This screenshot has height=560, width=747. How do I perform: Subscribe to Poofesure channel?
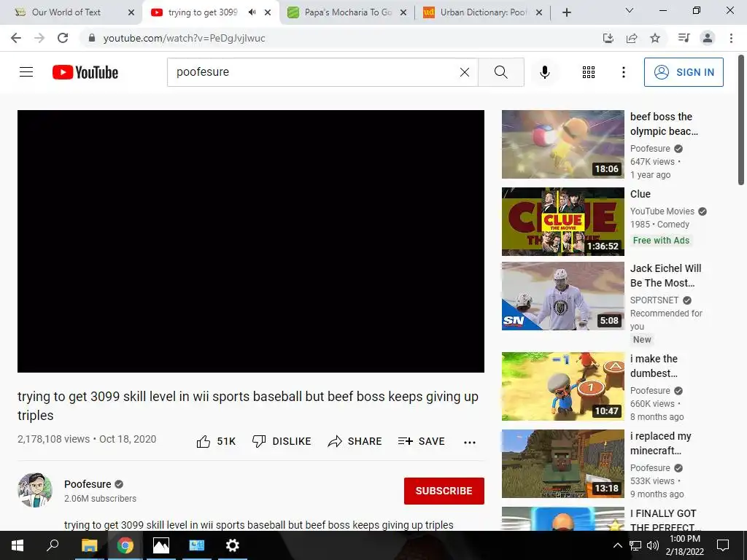click(x=444, y=491)
